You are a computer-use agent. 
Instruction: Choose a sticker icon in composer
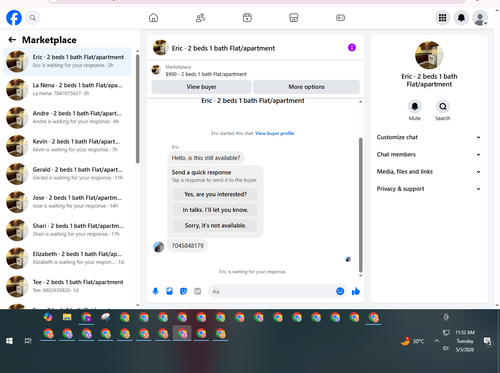point(183,291)
